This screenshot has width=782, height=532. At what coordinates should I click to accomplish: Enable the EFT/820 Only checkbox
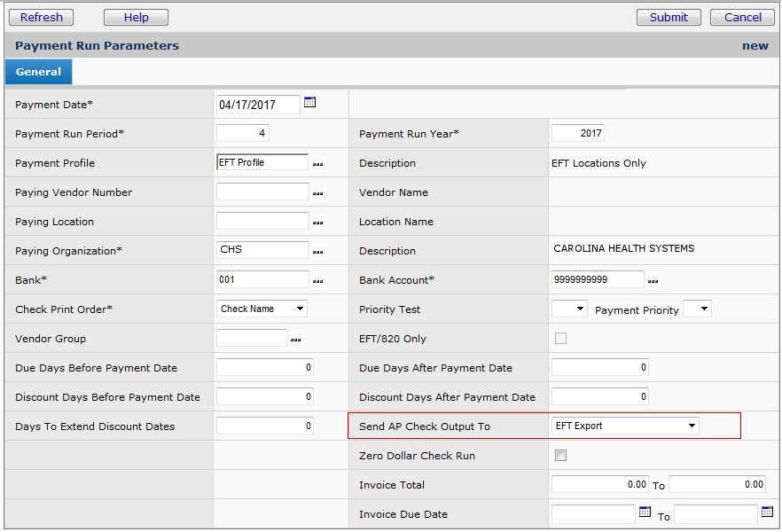(560, 338)
